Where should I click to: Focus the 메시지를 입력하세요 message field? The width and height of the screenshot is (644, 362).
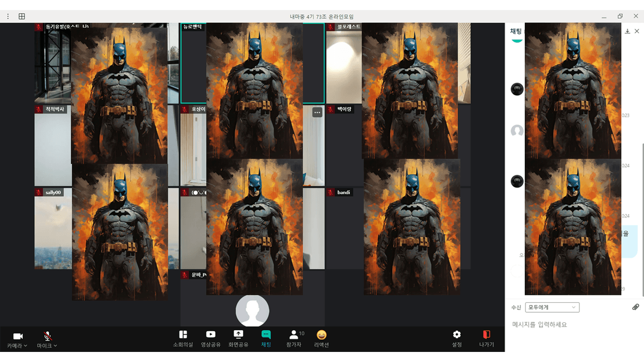point(575,324)
